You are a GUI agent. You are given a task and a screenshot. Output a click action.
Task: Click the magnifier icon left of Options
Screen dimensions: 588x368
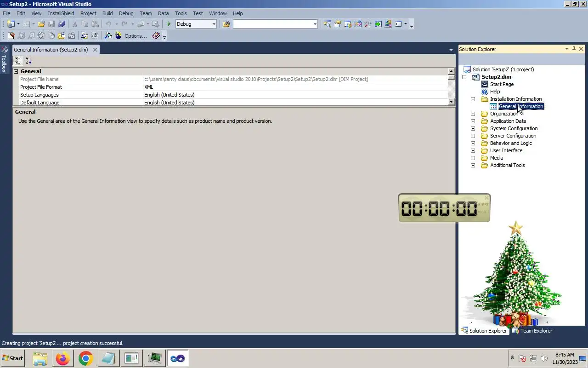click(108, 35)
